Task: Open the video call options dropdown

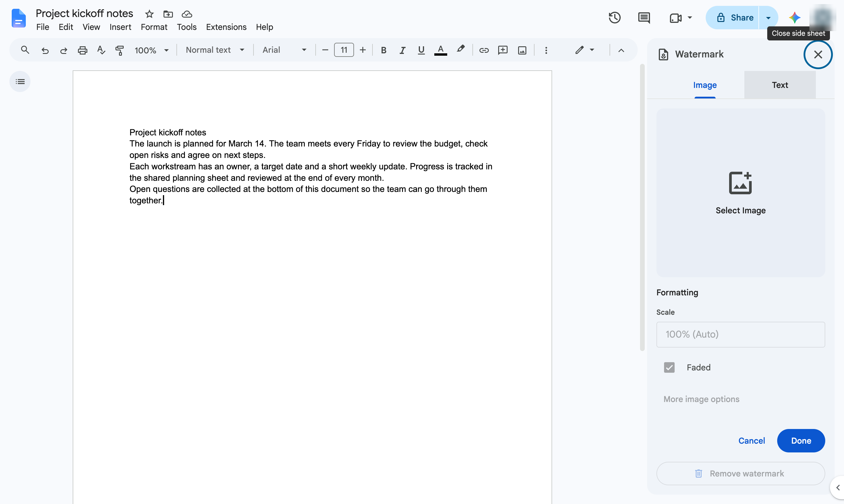Action: click(690, 17)
